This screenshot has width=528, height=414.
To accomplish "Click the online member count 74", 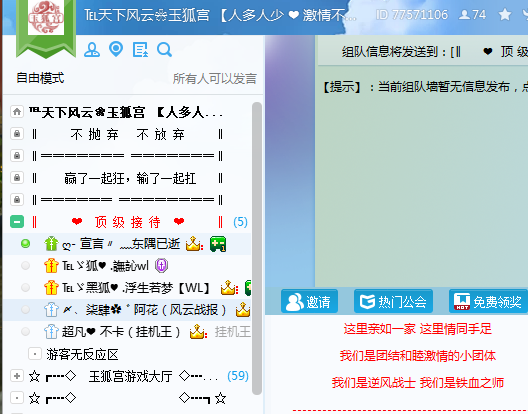I will pyautogui.click(x=473, y=14).
